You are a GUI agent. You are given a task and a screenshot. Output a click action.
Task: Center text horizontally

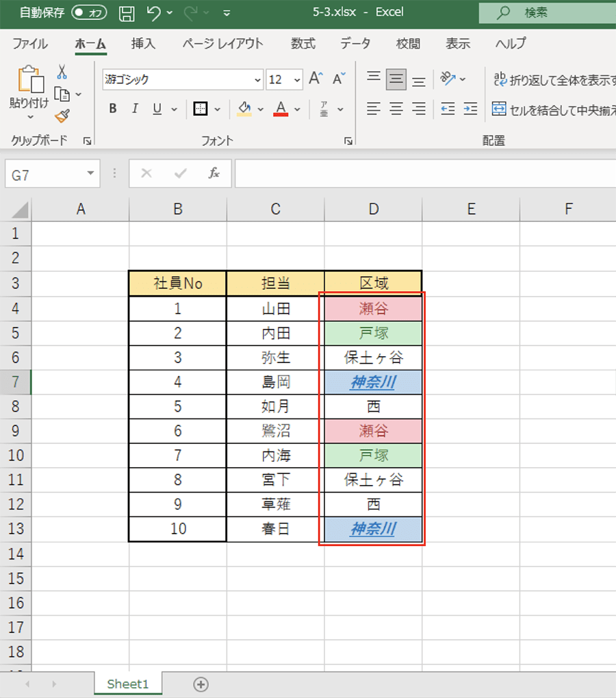coord(396,109)
